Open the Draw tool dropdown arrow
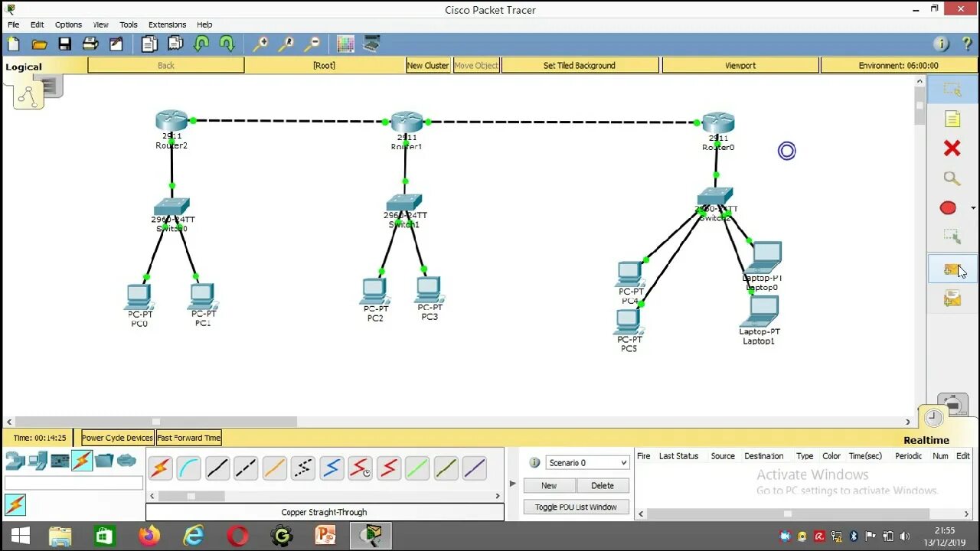 (973, 208)
